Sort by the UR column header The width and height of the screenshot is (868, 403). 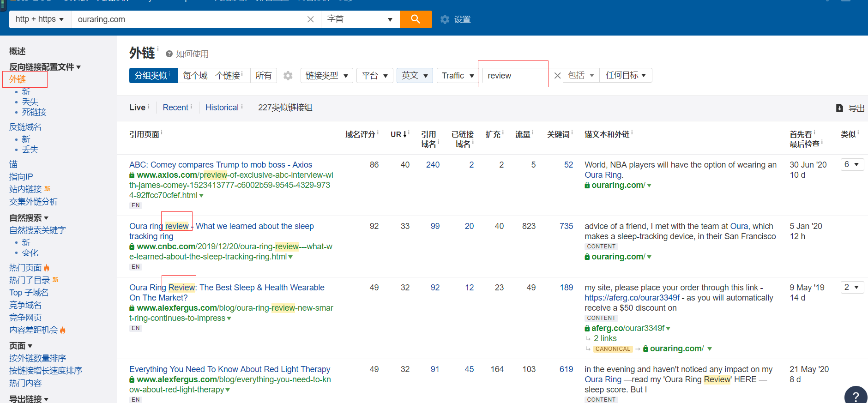coord(399,134)
